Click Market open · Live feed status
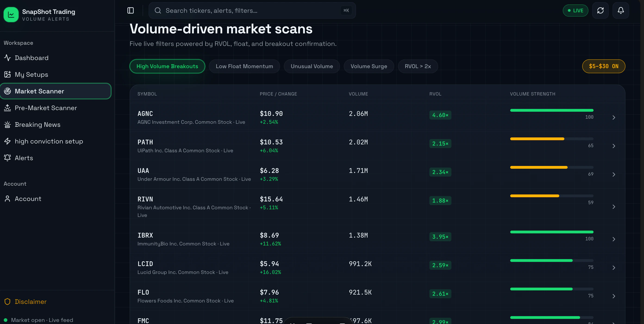This screenshot has height=324, width=644. pos(39,320)
